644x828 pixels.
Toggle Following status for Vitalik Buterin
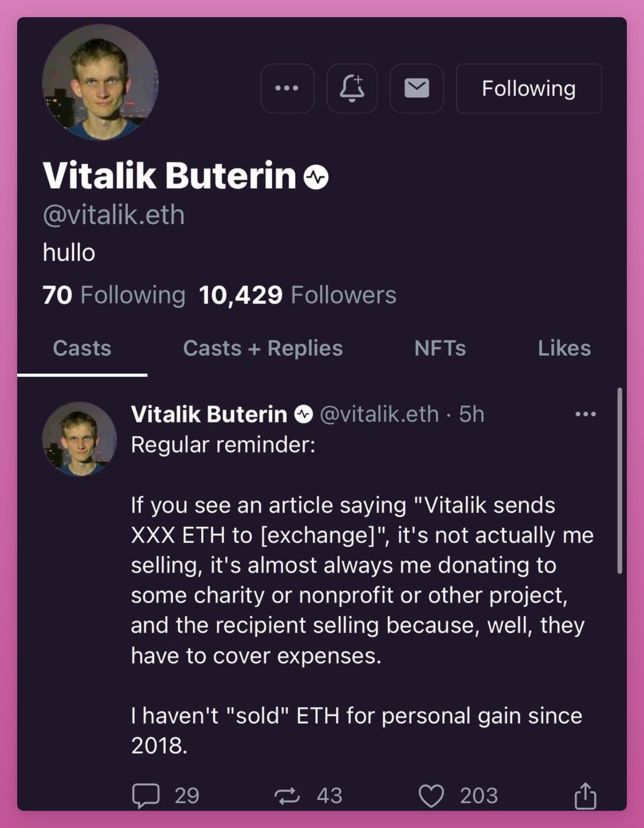pyautogui.click(x=529, y=89)
